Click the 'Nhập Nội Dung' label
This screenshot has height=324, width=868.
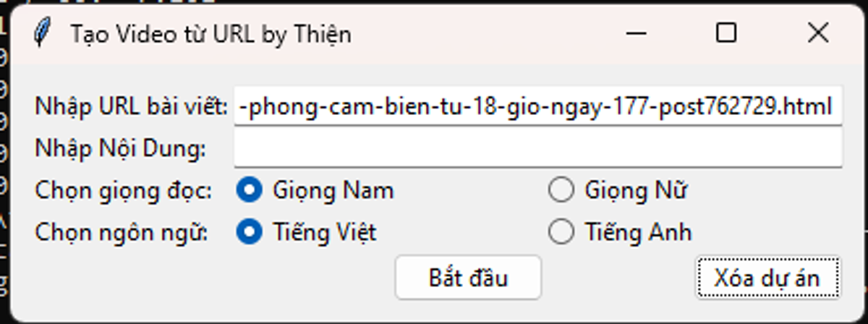120,150
